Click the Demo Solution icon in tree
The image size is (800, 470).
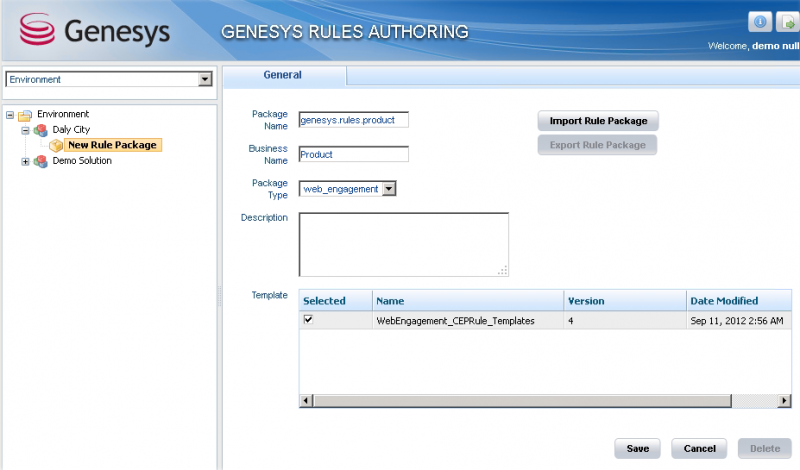click(x=40, y=161)
